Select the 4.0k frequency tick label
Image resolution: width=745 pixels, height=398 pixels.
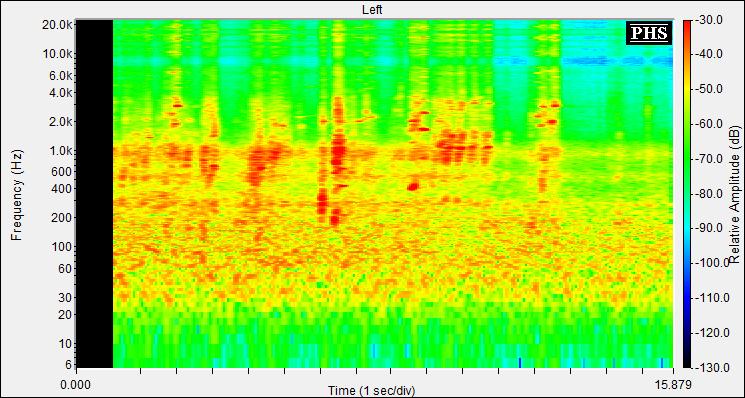62,93
